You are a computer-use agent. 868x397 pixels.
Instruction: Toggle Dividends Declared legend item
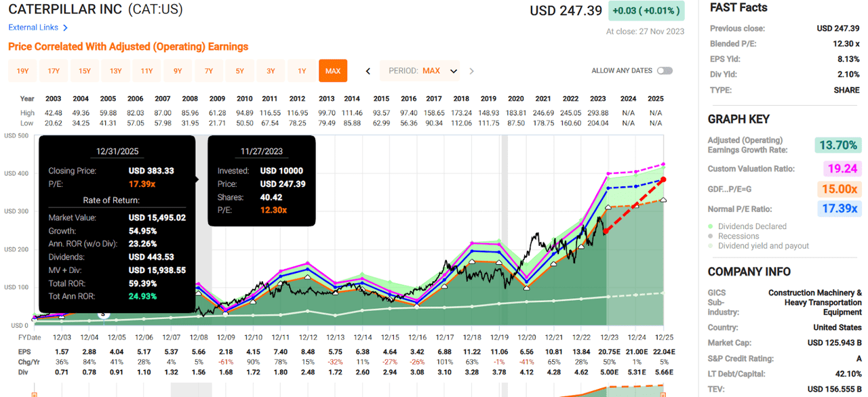[x=747, y=226]
